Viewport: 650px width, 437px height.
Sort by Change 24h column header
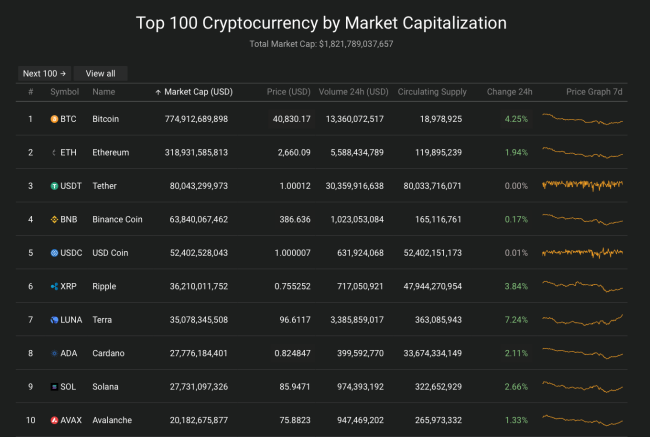click(x=509, y=92)
